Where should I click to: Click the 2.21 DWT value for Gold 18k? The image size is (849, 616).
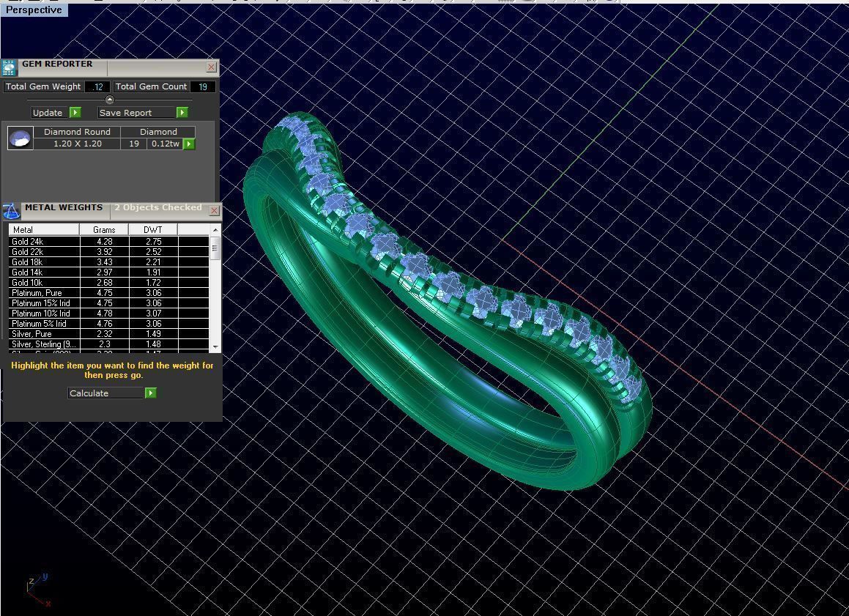(x=153, y=262)
